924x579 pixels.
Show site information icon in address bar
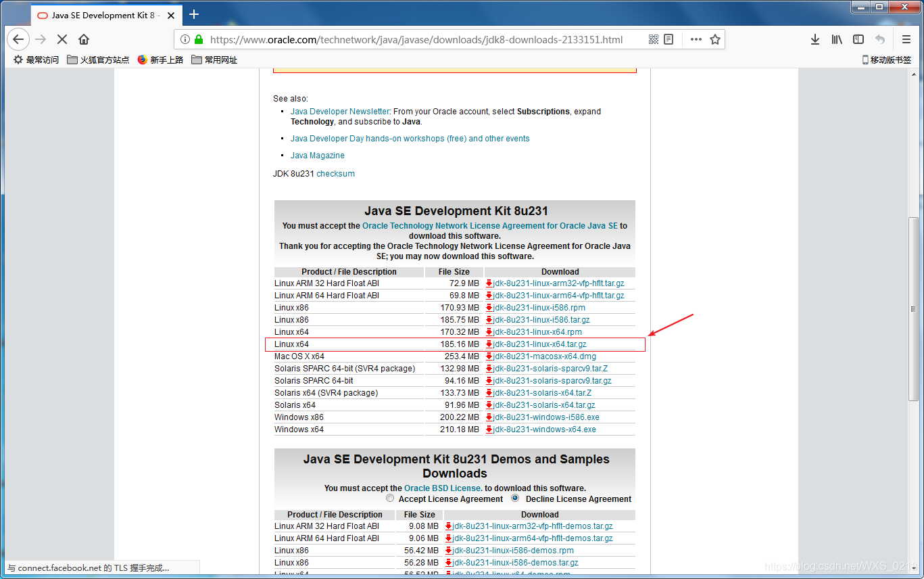click(185, 39)
